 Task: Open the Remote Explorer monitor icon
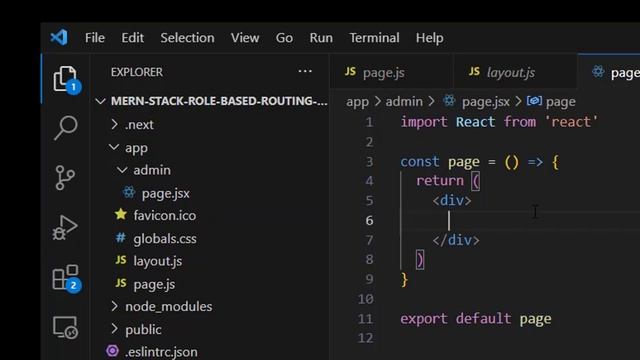pyautogui.click(x=65, y=327)
